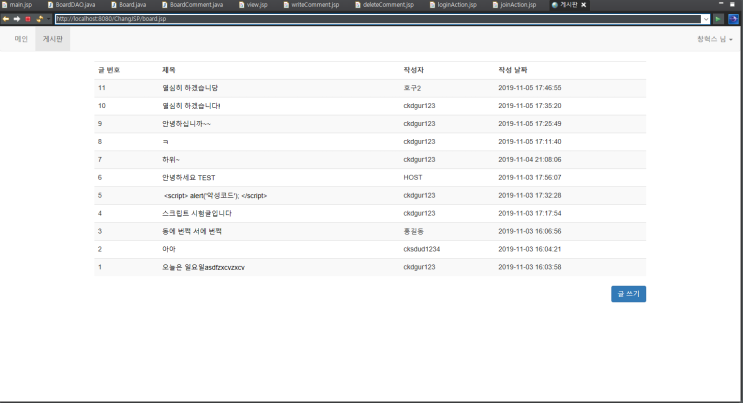Switch to the joinAction.jsp tab
The image size is (743, 403).
click(515, 5)
